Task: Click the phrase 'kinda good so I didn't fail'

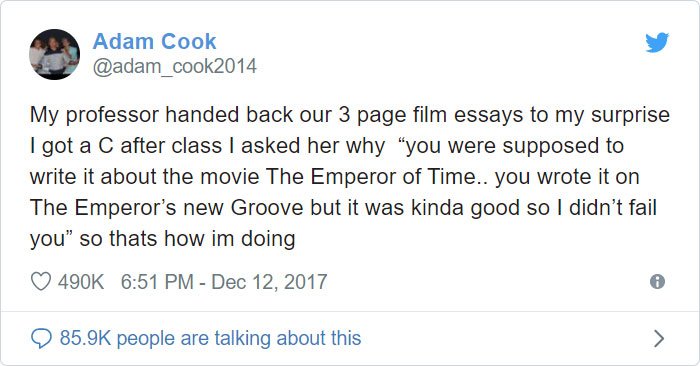Action: [x=534, y=208]
